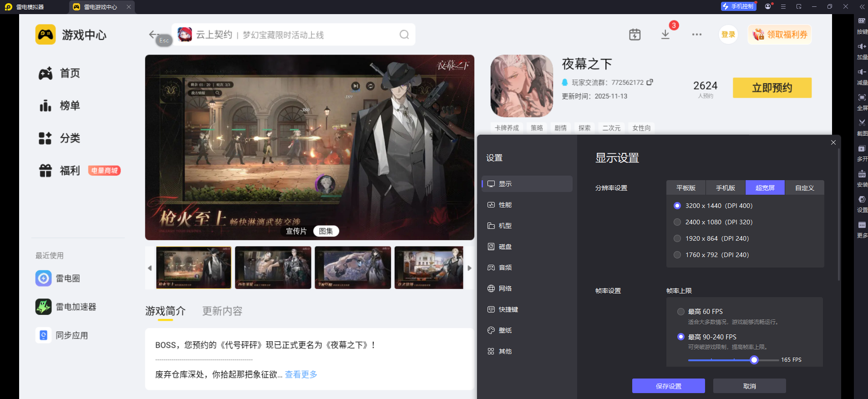Switch to 游戏简介 tab
Screen dimensions: 868x399
(x=165, y=311)
